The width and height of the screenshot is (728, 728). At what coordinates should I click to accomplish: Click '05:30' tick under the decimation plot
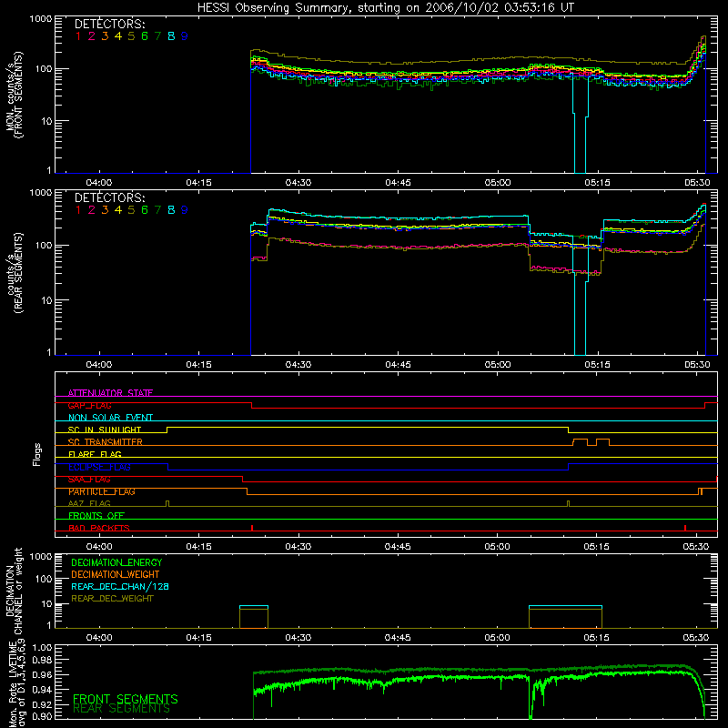(696, 638)
